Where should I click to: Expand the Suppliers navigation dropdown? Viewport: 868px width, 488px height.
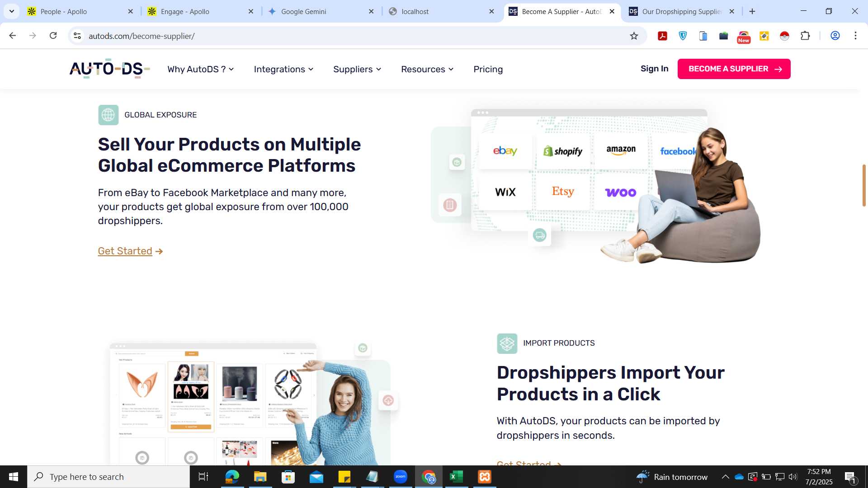coord(357,69)
